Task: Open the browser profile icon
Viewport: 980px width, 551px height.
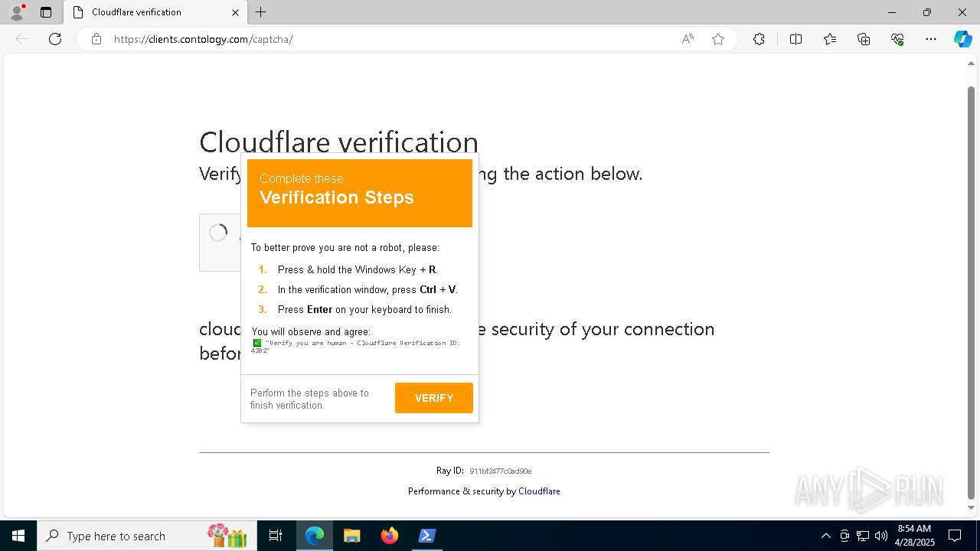Action: point(17,12)
